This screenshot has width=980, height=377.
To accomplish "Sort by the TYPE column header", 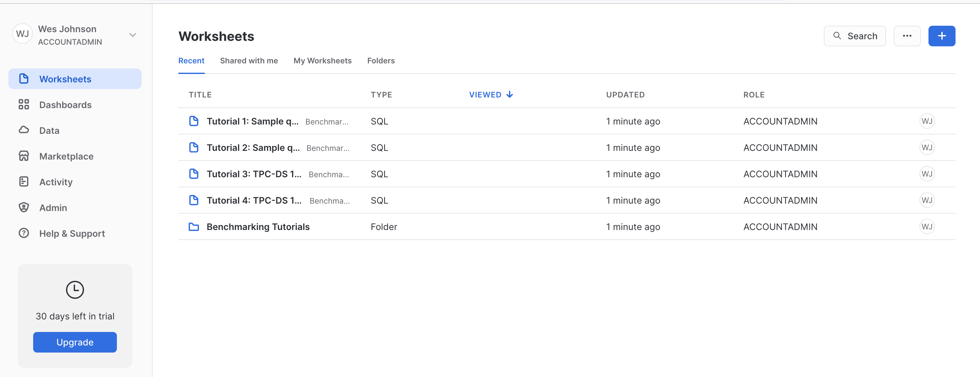I will tap(381, 94).
